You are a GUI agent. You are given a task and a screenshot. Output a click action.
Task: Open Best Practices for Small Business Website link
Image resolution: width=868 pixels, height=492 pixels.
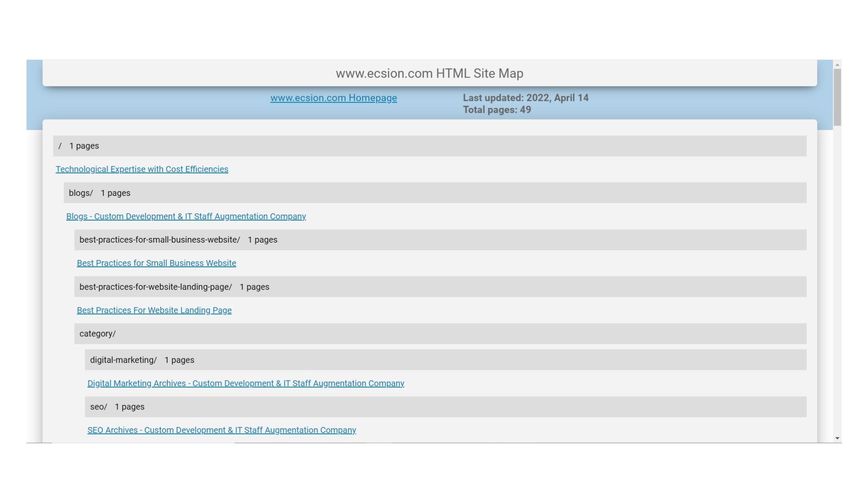pyautogui.click(x=156, y=263)
